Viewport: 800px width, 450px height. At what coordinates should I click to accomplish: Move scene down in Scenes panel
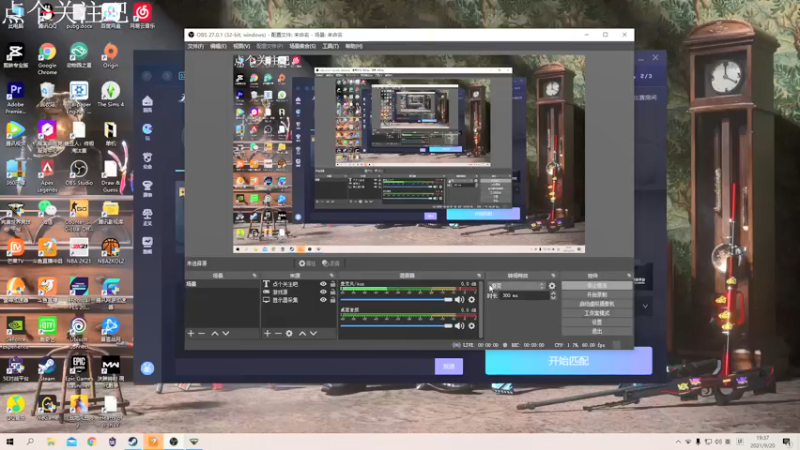[226, 333]
